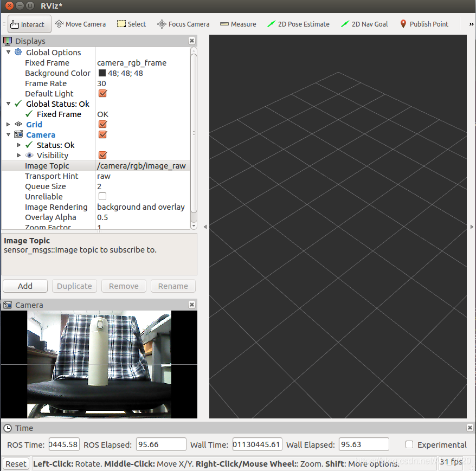
Task: Expand the Visibility property
Action: pos(20,156)
